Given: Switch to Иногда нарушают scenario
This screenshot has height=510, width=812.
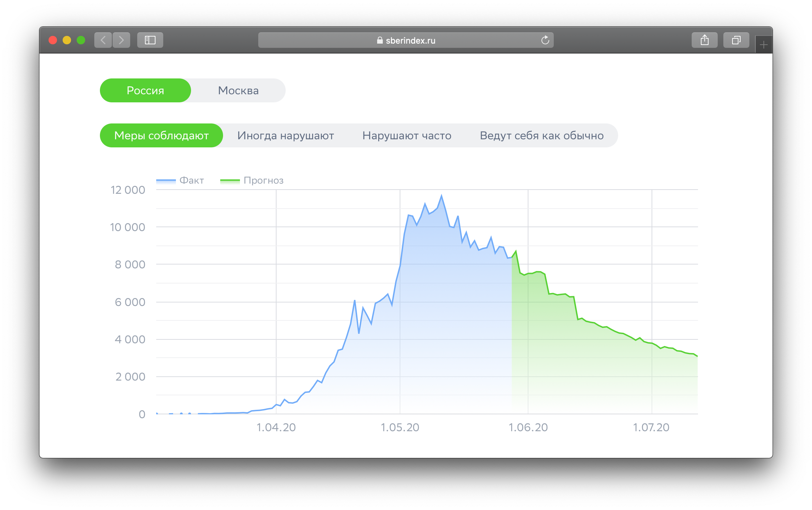Looking at the screenshot, I should point(286,135).
